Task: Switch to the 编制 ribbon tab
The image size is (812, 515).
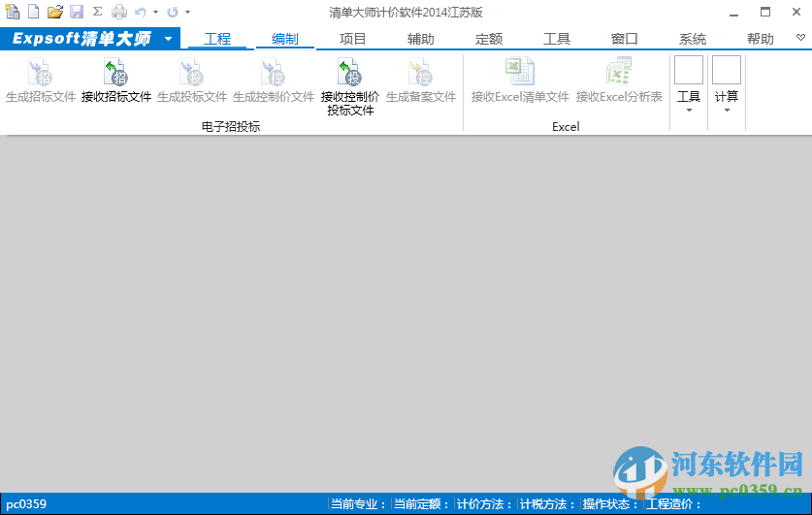Action: click(285, 39)
